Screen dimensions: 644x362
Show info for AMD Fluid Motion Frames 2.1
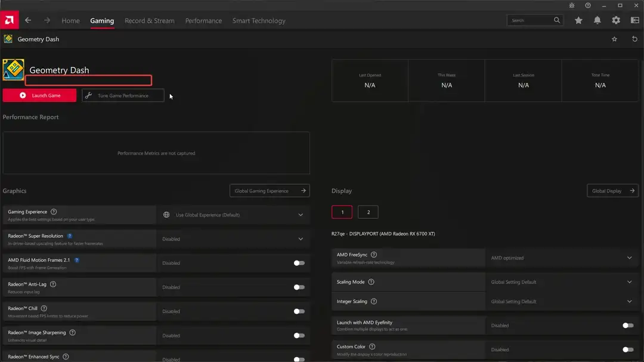[76, 260]
